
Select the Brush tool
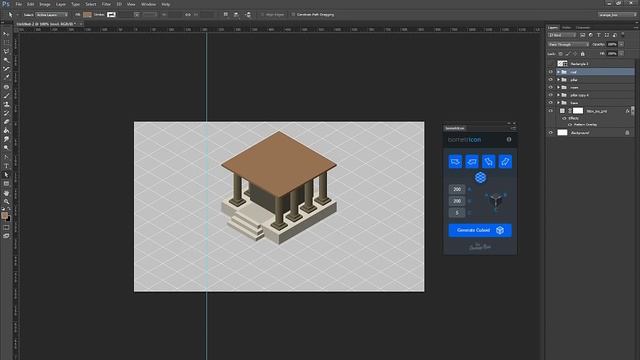(x=6, y=96)
